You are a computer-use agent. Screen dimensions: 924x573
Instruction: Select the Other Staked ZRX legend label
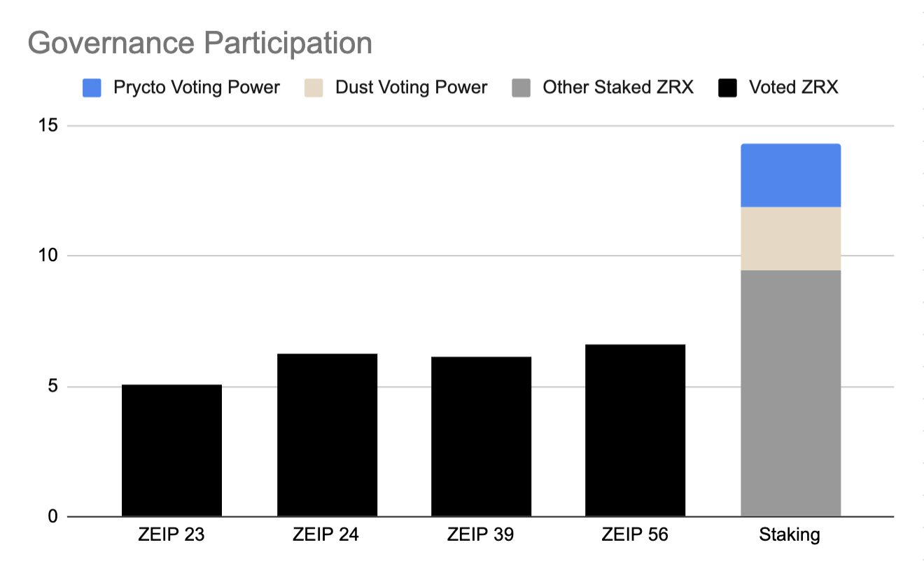(618, 88)
